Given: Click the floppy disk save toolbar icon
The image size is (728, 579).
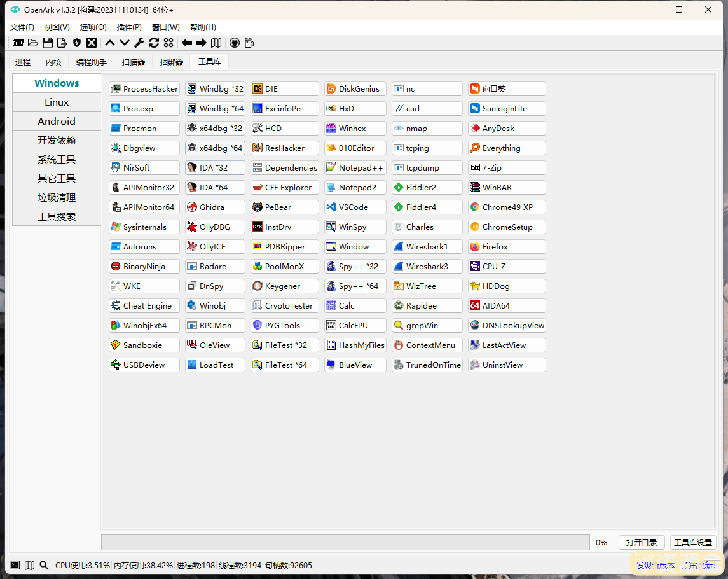Looking at the screenshot, I should coord(47,43).
